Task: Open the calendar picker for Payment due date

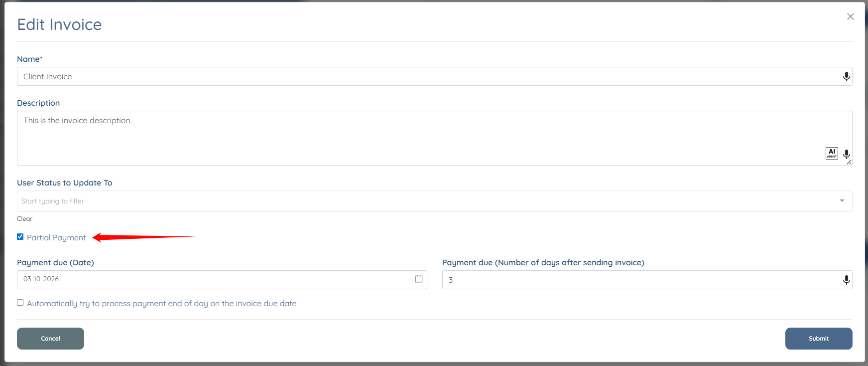Action: (419, 279)
